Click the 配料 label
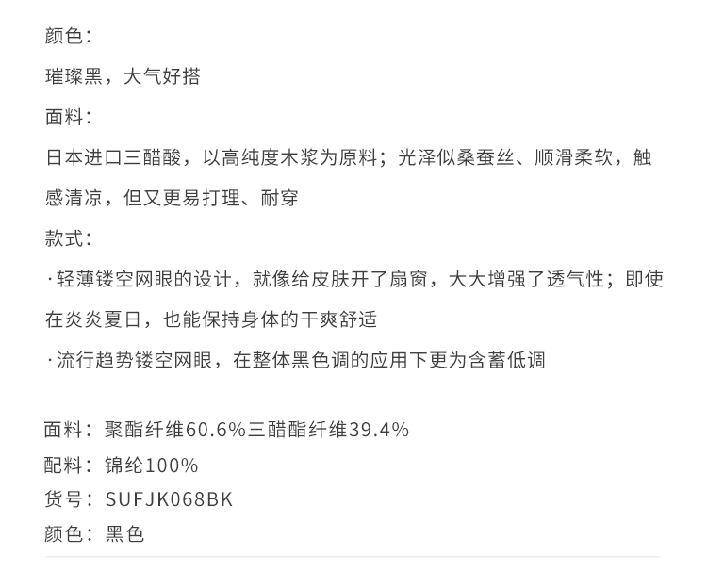 tap(64, 465)
